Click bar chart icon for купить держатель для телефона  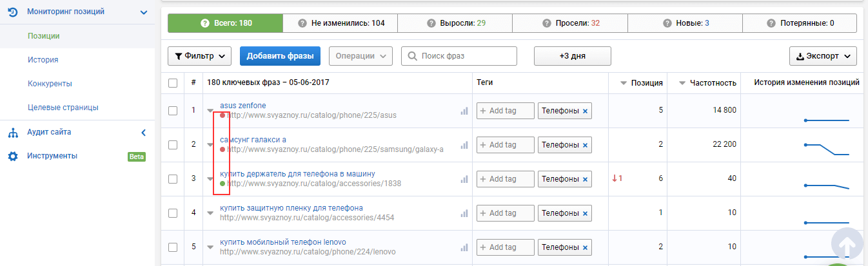[x=464, y=179]
